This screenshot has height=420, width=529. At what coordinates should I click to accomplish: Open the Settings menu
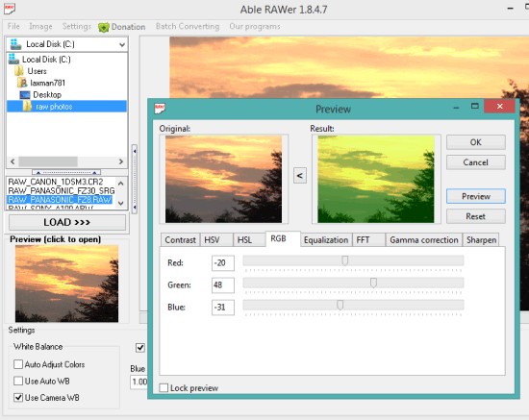tap(77, 26)
